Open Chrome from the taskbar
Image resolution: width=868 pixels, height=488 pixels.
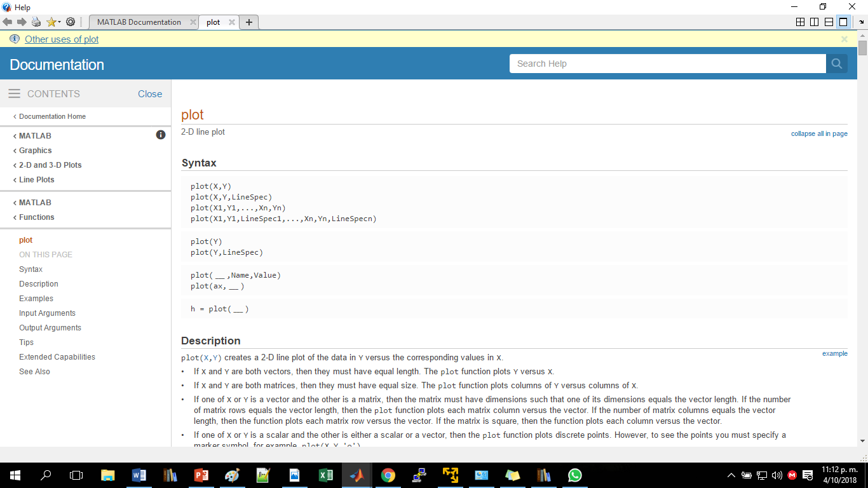point(388,475)
